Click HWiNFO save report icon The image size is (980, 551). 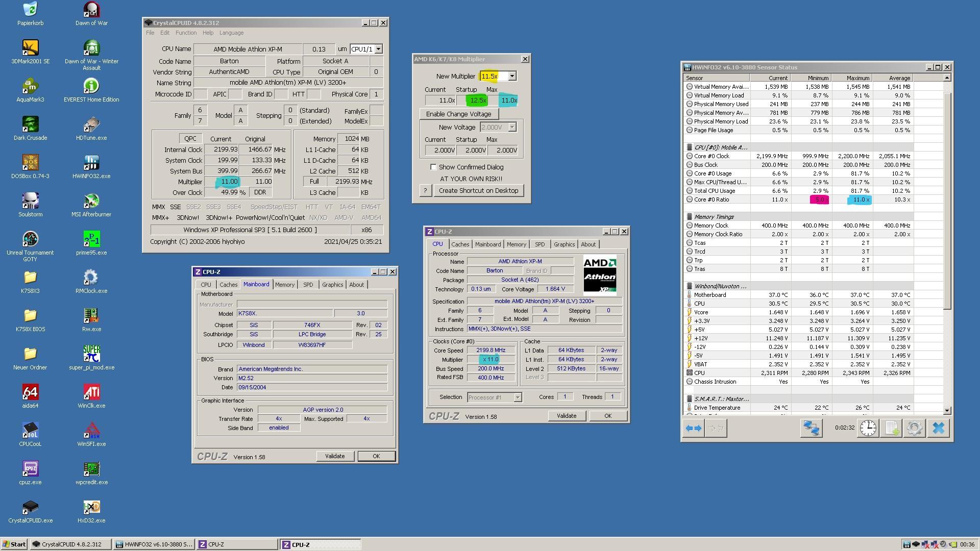point(891,428)
